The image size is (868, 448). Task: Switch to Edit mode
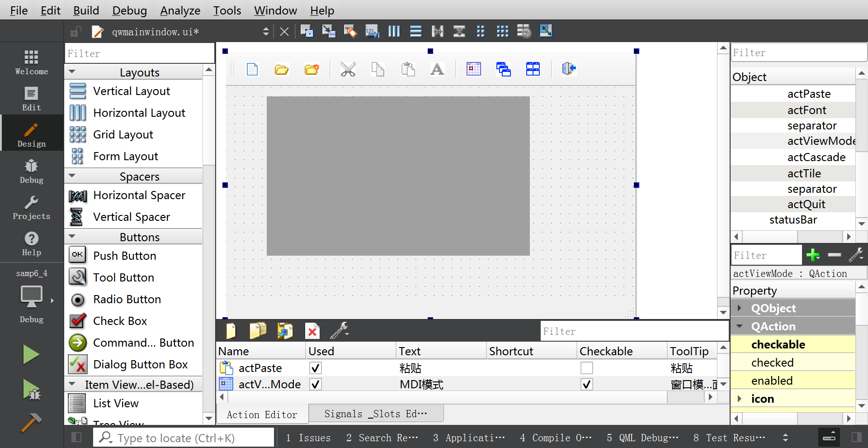coord(31,99)
